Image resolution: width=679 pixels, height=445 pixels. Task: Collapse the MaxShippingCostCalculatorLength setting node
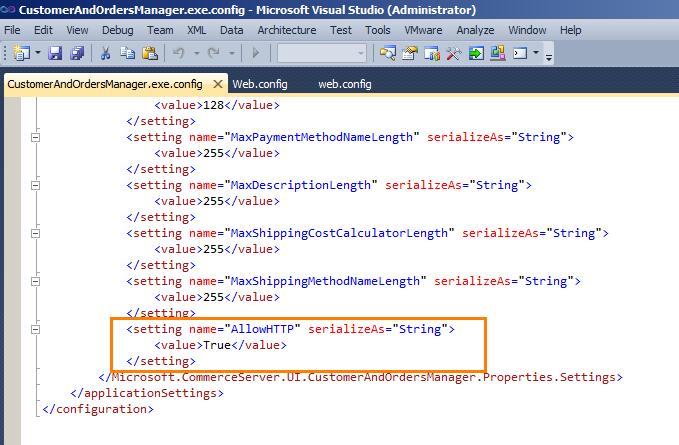click(36, 233)
